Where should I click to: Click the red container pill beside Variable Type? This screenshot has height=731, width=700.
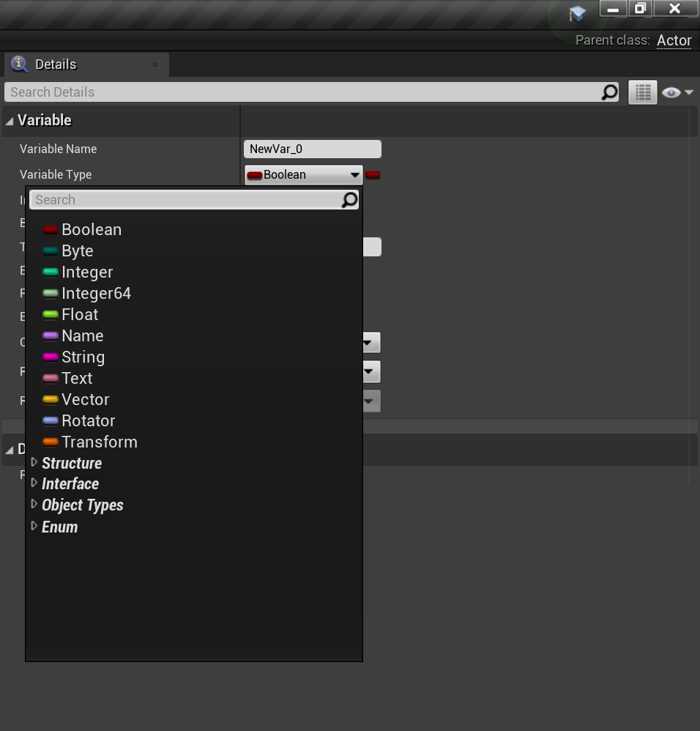click(373, 174)
